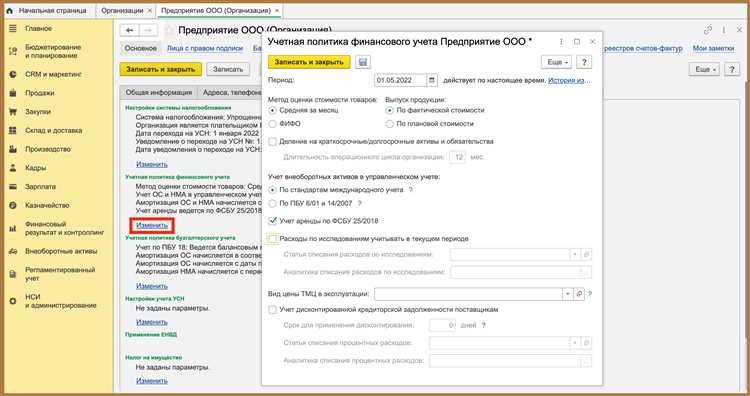Open Продажи section in sidebar
The height and width of the screenshot is (396, 750).
pos(40,93)
